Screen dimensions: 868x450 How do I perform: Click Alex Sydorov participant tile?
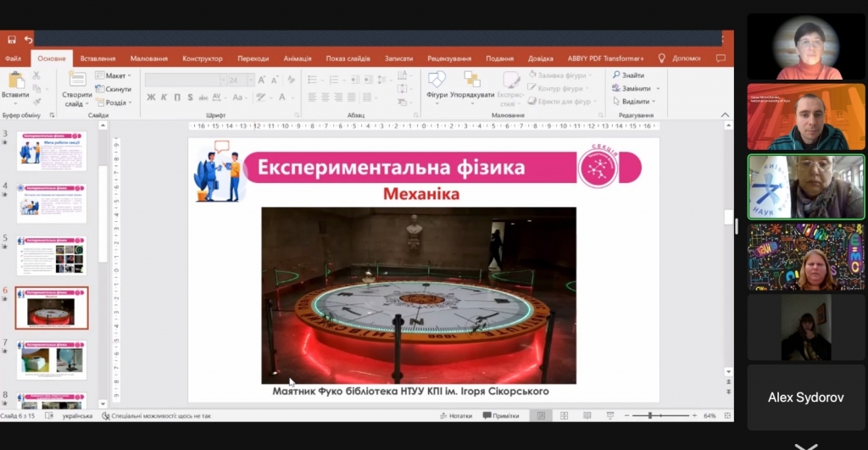[x=805, y=397]
